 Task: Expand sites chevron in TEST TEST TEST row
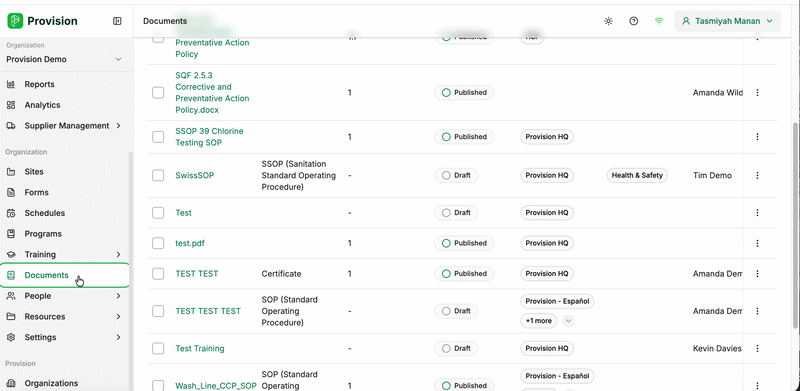[x=568, y=321]
